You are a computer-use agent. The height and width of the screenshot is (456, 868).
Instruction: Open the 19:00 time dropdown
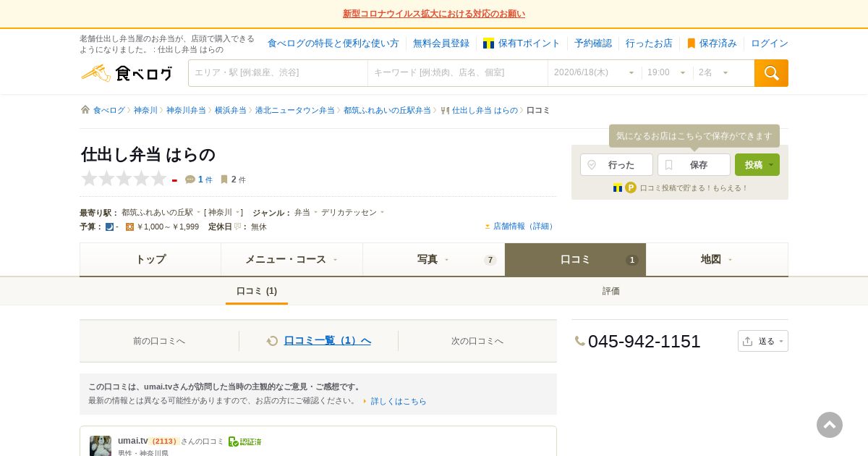pos(667,73)
